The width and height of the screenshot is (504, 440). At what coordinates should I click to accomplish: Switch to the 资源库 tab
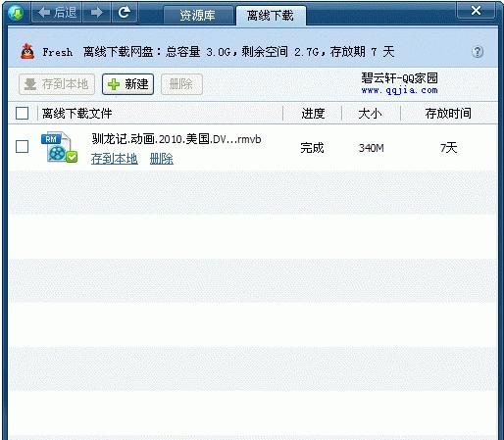(198, 15)
